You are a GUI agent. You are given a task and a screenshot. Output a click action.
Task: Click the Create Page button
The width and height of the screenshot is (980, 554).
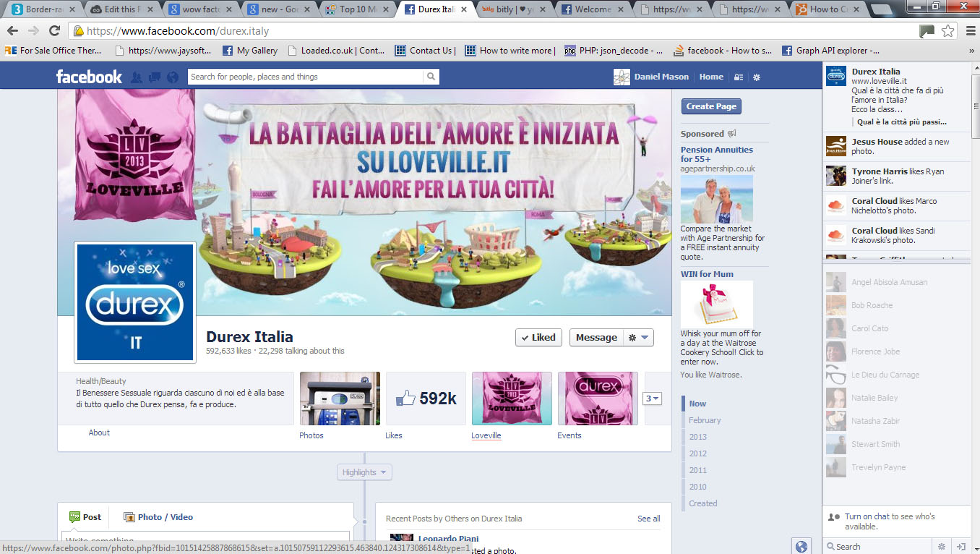pos(711,106)
